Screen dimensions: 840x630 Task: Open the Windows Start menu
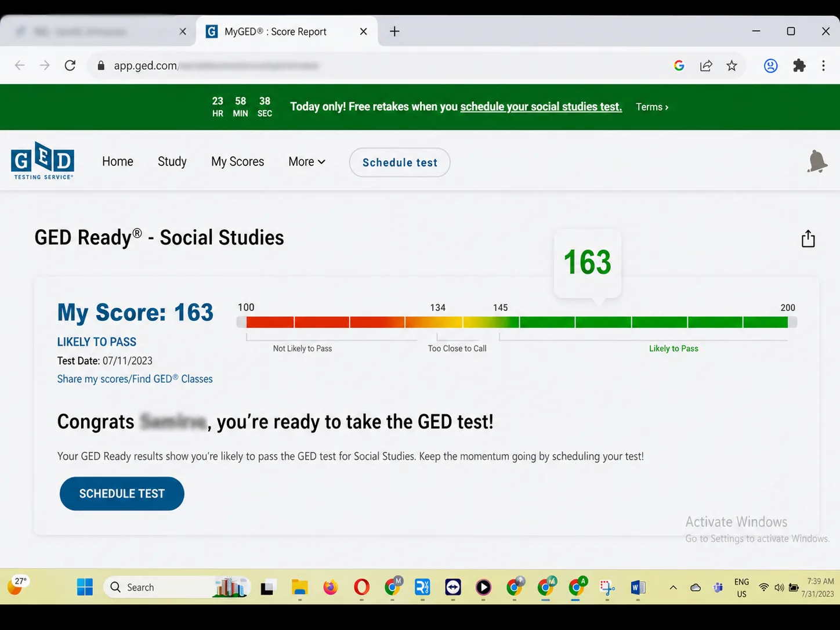[x=85, y=587]
